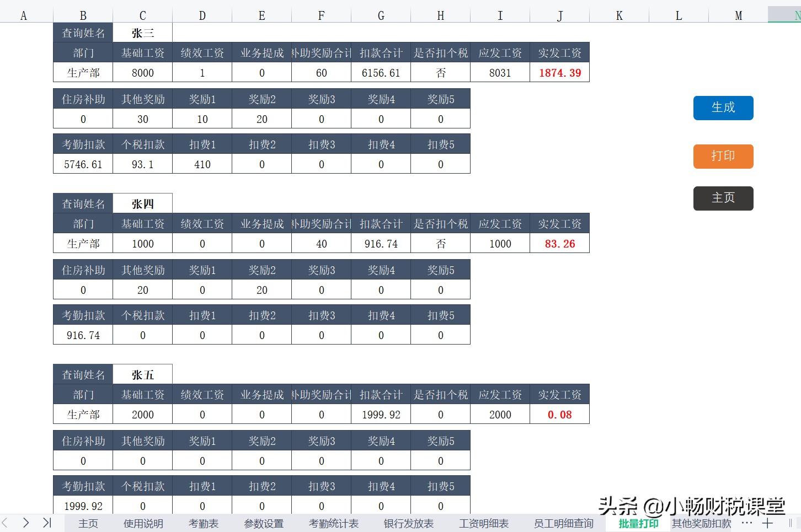801x532 pixels.
Task: Open the 使用说明 sheet tab
Action: point(143,523)
